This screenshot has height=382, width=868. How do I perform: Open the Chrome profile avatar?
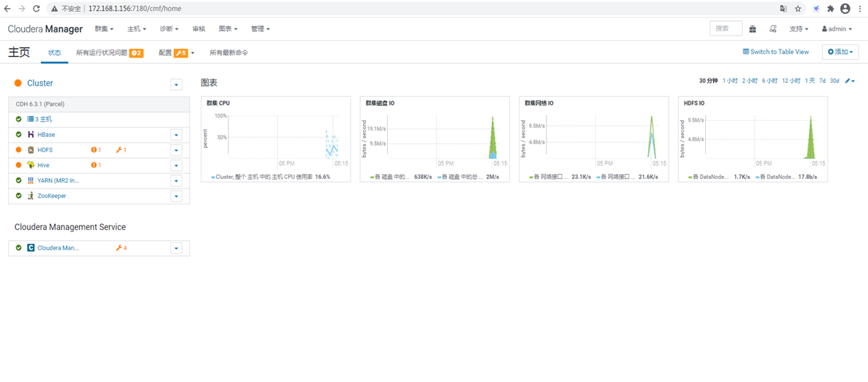tap(845, 9)
